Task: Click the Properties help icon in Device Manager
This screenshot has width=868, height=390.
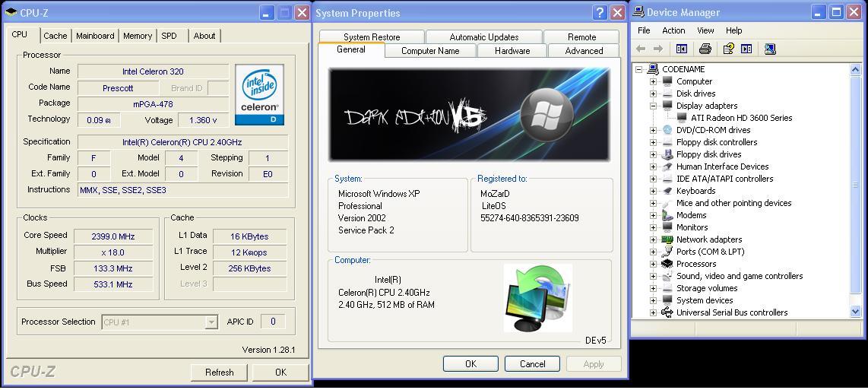Action: point(728,49)
